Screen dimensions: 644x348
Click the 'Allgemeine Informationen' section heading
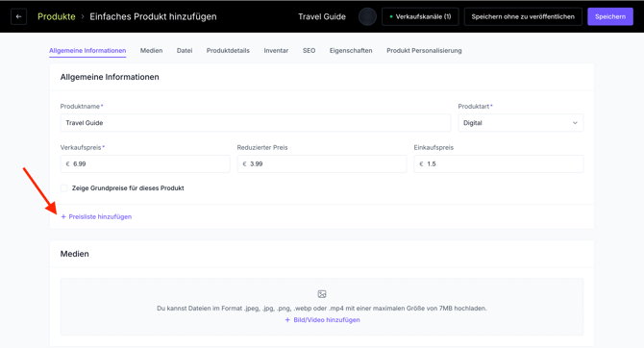(x=110, y=77)
